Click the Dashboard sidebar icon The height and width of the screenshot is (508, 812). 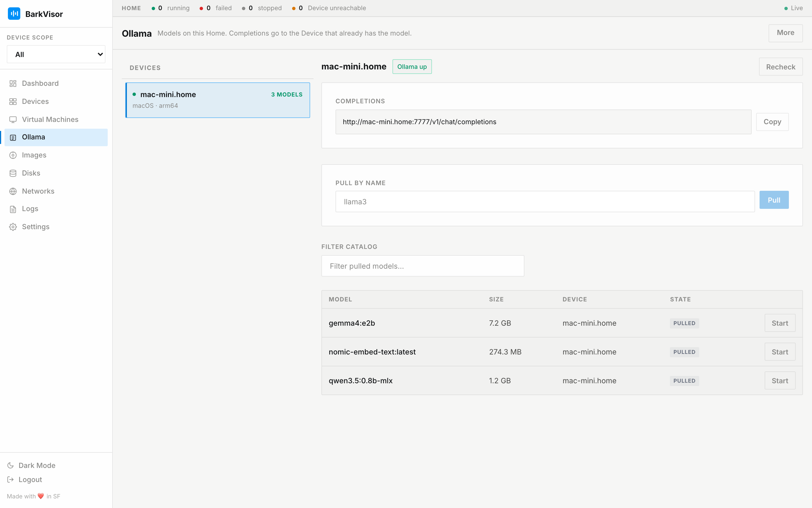pos(13,84)
